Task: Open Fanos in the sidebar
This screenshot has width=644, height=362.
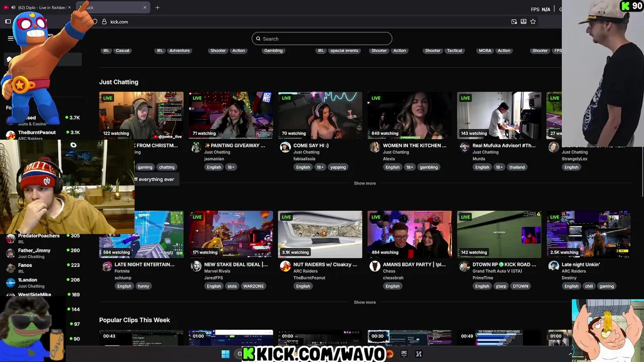Action: pyautogui.click(x=43, y=268)
